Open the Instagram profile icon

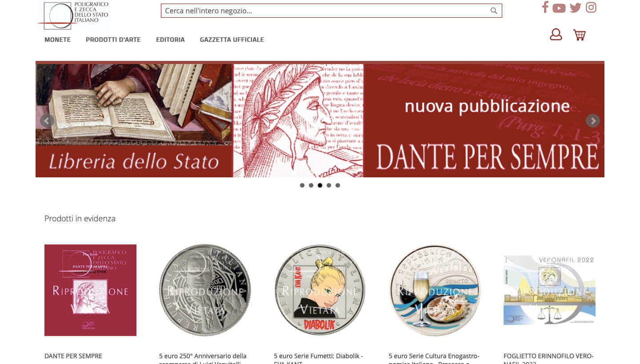(591, 7)
